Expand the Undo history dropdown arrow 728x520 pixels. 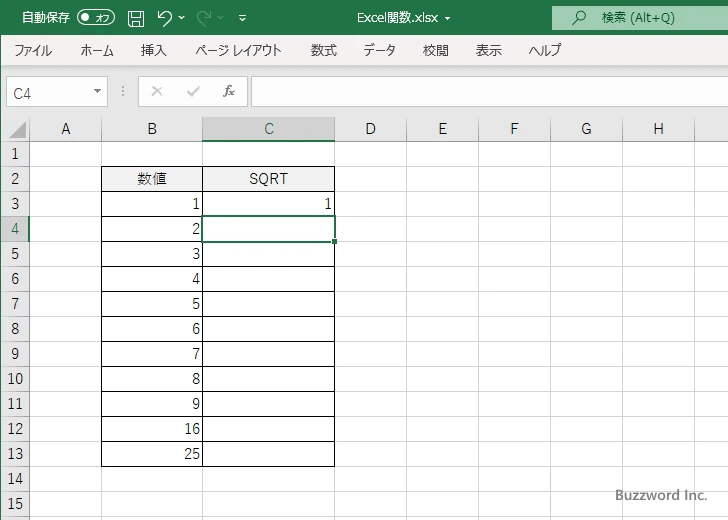pyautogui.click(x=182, y=18)
